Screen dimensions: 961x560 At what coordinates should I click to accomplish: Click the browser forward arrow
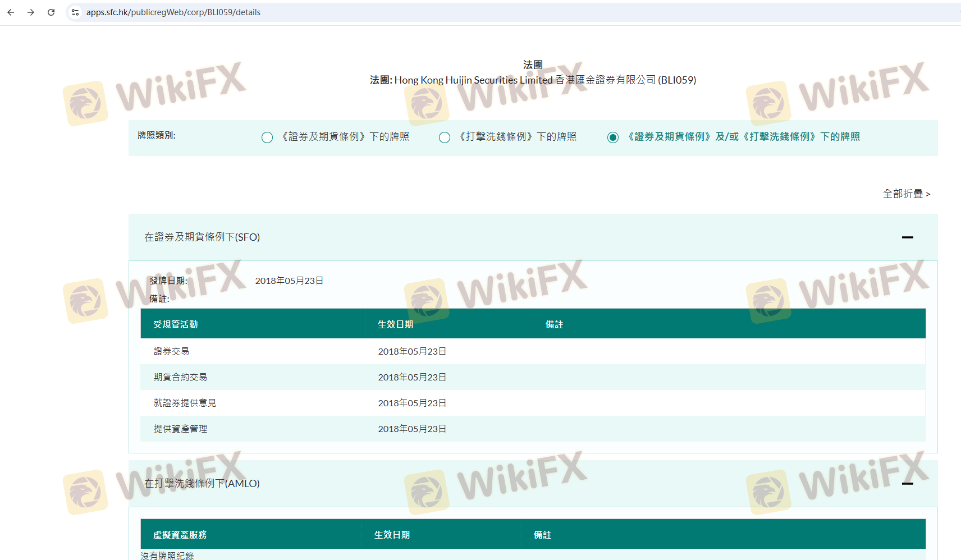click(x=31, y=12)
